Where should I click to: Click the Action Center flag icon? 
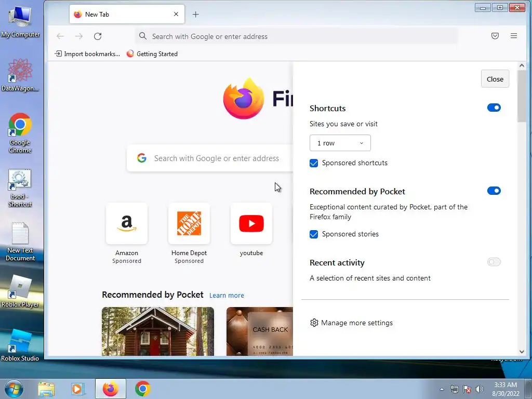(x=467, y=389)
